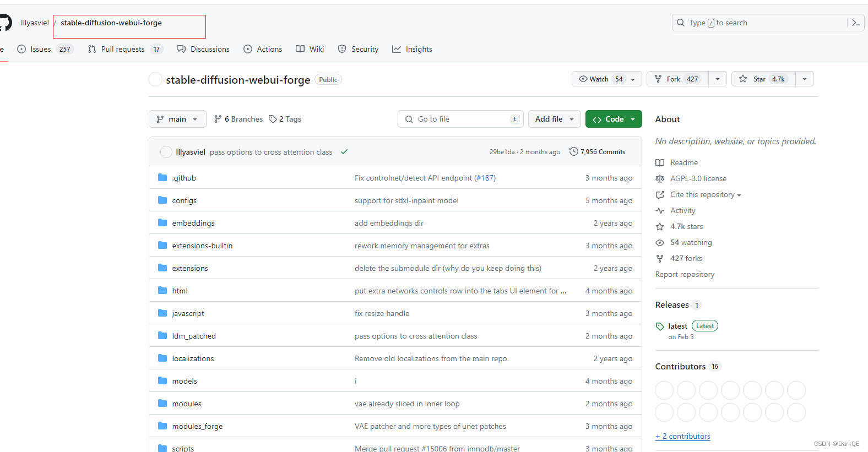
Task: Click the first contributor avatar
Action: click(664, 390)
